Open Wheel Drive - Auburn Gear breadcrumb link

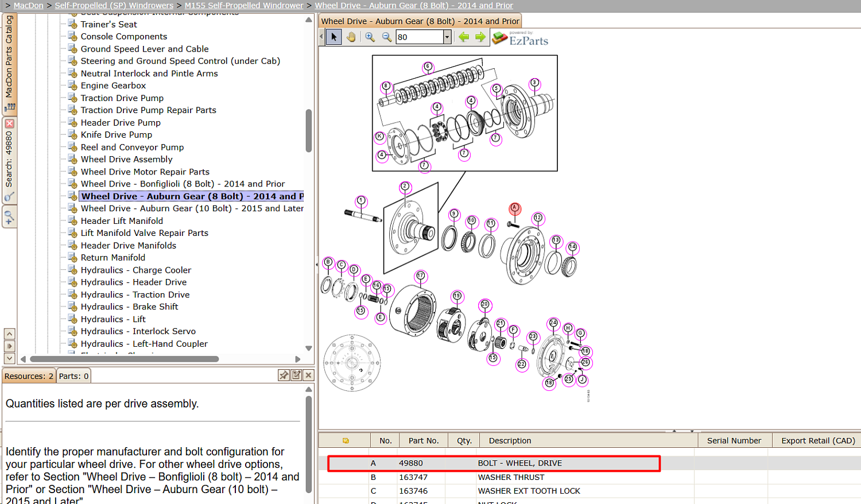point(414,5)
